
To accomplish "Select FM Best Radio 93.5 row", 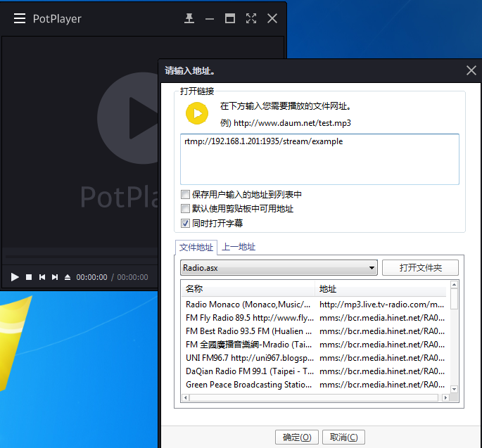I will [314, 331].
